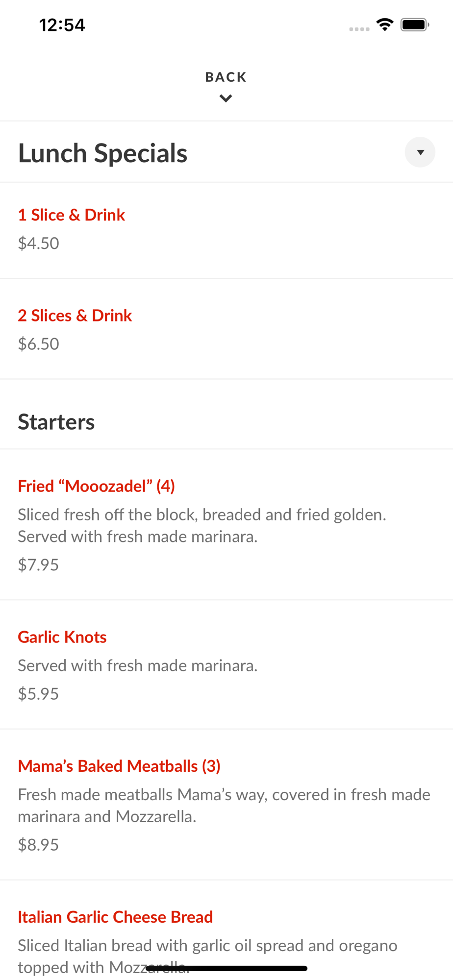Screen dimensions: 453x980
Task: Tap the down chevron under BACK
Action: tap(226, 98)
